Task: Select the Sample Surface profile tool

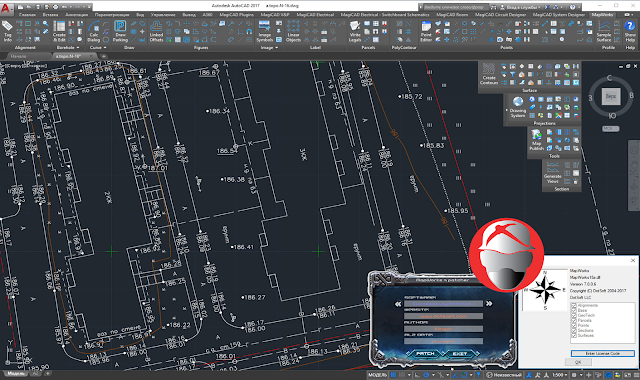Action: click(x=604, y=31)
